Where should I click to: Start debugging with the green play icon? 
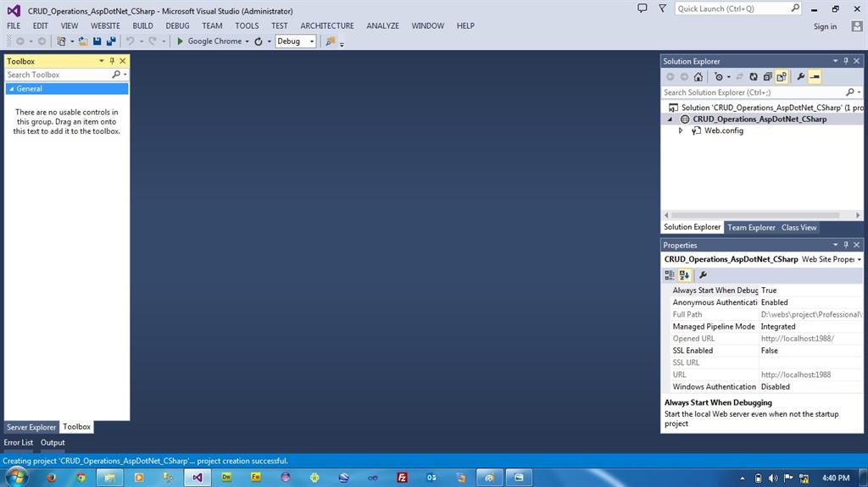180,41
